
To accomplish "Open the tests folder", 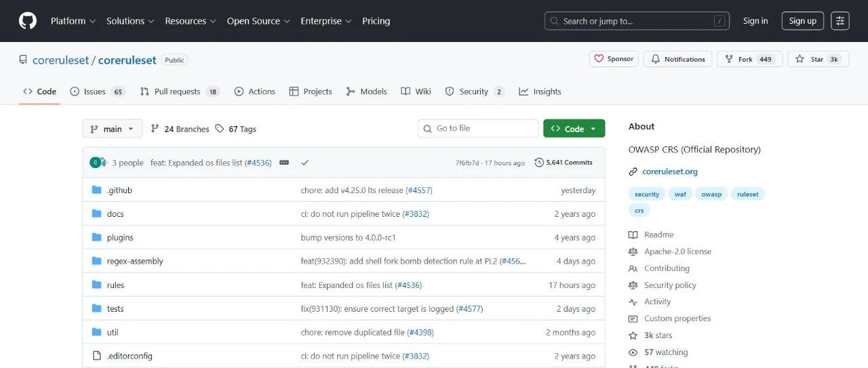I will [115, 308].
